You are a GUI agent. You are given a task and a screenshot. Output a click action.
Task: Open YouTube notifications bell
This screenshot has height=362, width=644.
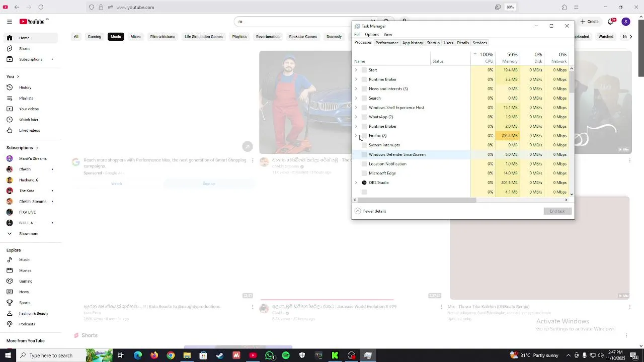point(611,22)
